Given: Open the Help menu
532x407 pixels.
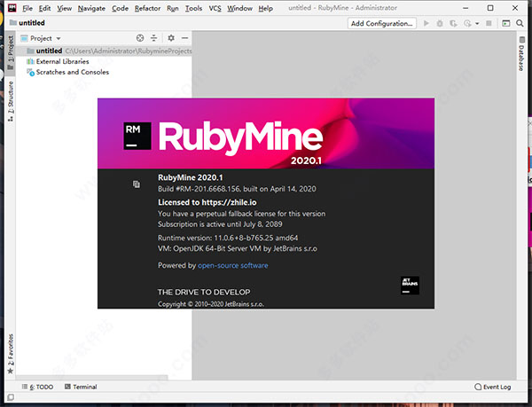Looking at the screenshot, I should coord(265,9).
